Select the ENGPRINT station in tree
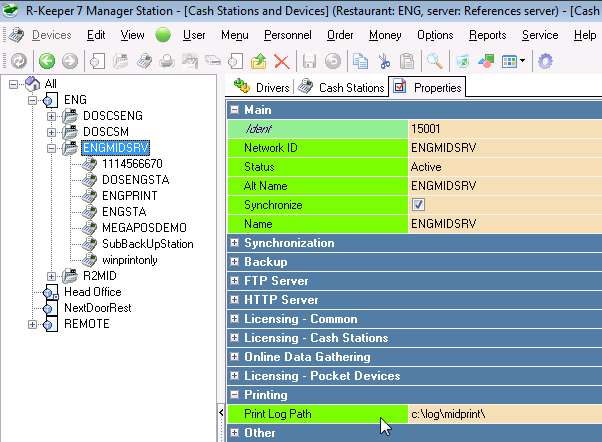The image size is (602, 442). (129, 196)
